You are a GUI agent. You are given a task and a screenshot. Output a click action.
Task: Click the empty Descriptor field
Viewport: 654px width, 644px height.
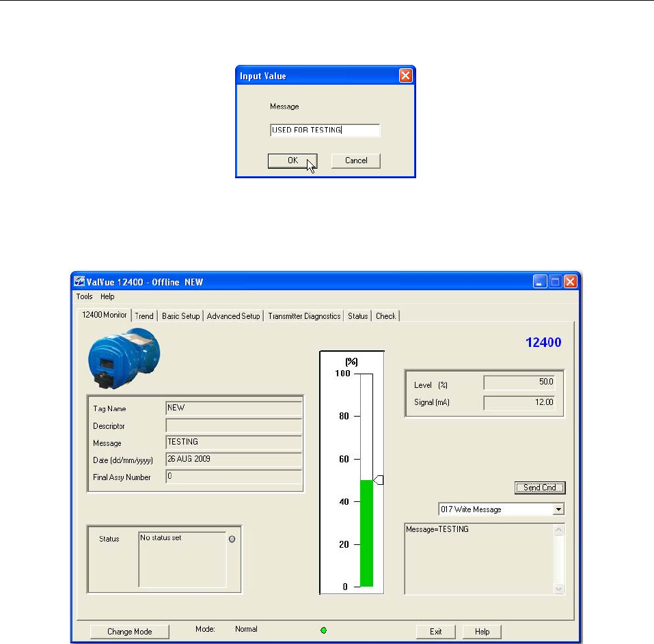pyautogui.click(x=234, y=425)
